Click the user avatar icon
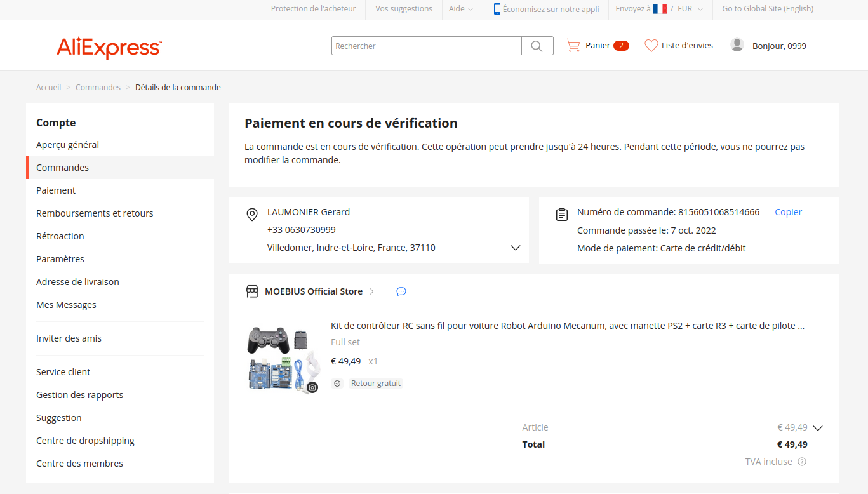The image size is (868, 494). [737, 45]
